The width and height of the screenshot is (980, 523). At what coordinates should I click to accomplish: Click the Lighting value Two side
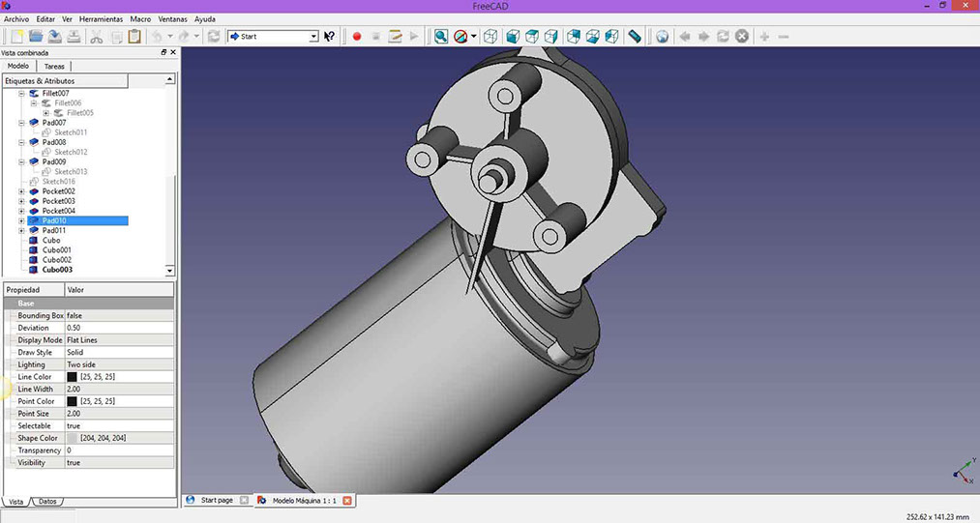click(x=119, y=364)
